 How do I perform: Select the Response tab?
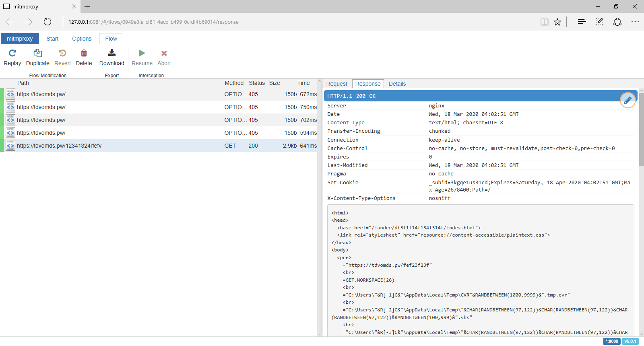pos(368,84)
